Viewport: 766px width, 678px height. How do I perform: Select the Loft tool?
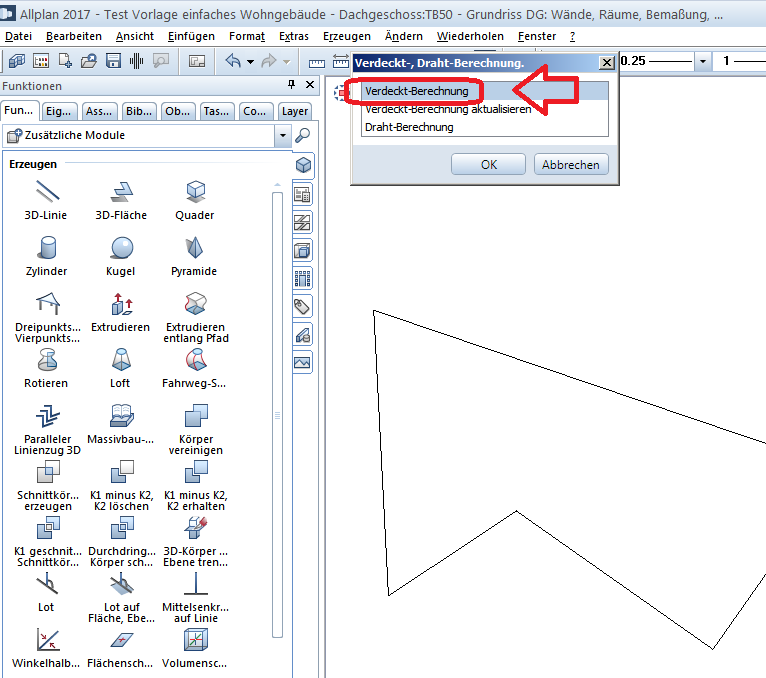tap(121, 360)
